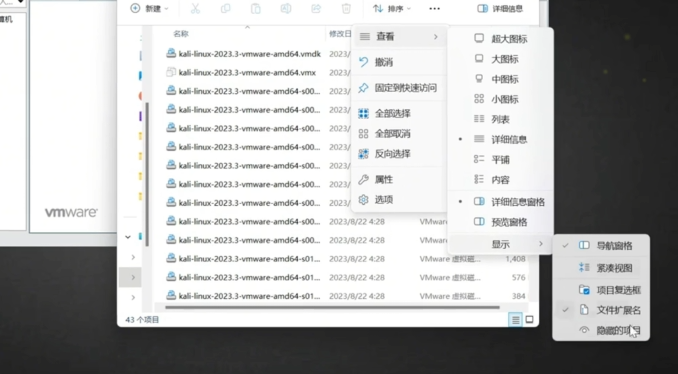
Task: Click 属性 properties menu entry
Action: [400, 179]
